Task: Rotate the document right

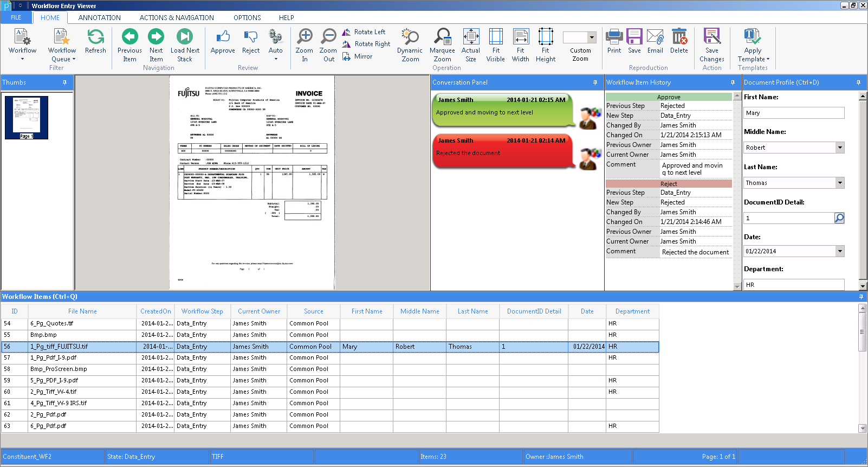Action: tap(366, 44)
